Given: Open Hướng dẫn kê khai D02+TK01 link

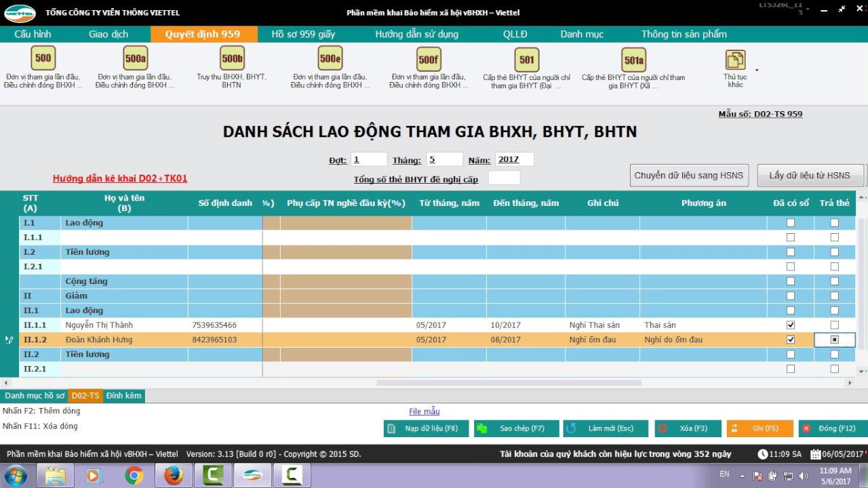Looking at the screenshot, I should [x=120, y=179].
